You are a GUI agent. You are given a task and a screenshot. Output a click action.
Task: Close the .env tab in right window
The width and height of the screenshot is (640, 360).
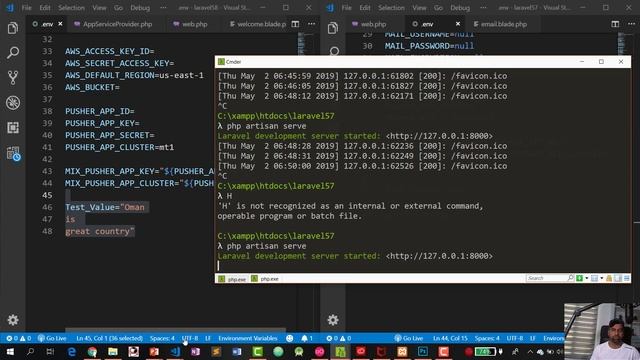click(458, 24)
